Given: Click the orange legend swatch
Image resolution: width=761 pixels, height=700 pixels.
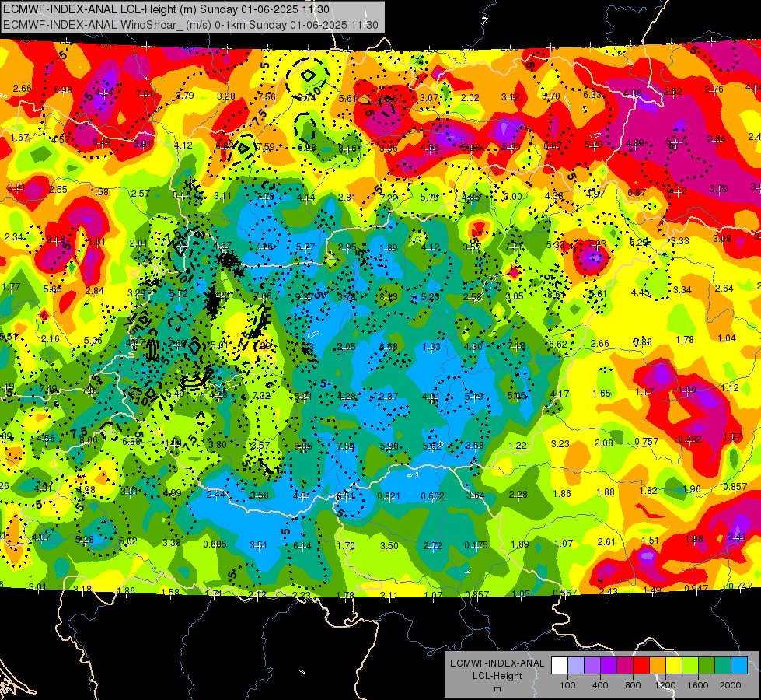Looking at the screenshot, I should click(x=658, y=666).
